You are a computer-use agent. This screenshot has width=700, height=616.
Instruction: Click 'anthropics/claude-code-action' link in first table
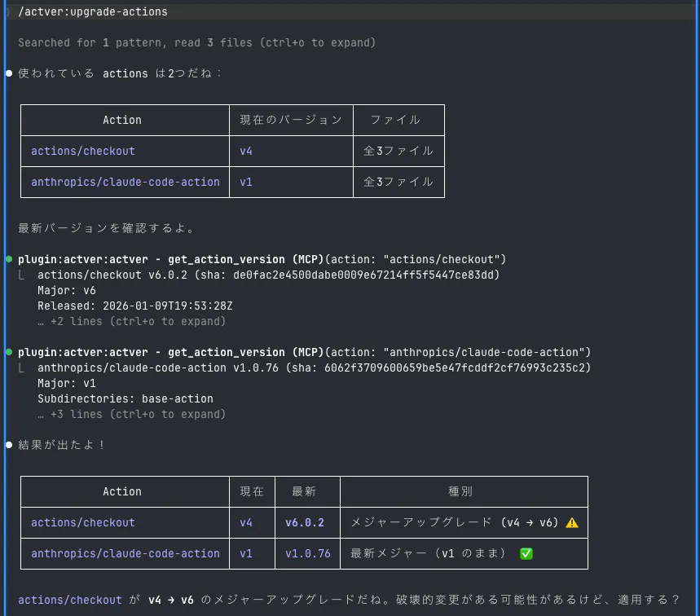click(x=125, y=183)
